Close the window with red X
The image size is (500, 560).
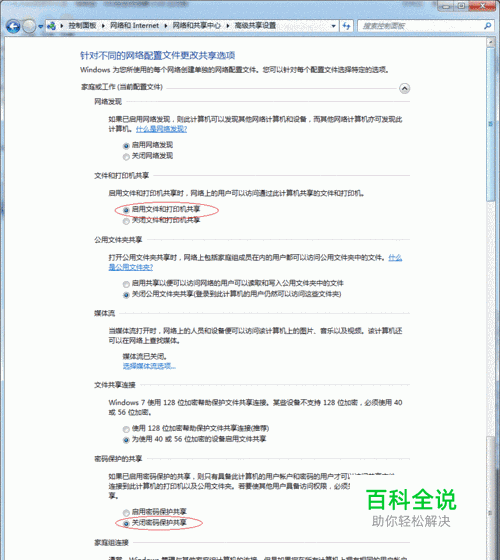[482, 6]
